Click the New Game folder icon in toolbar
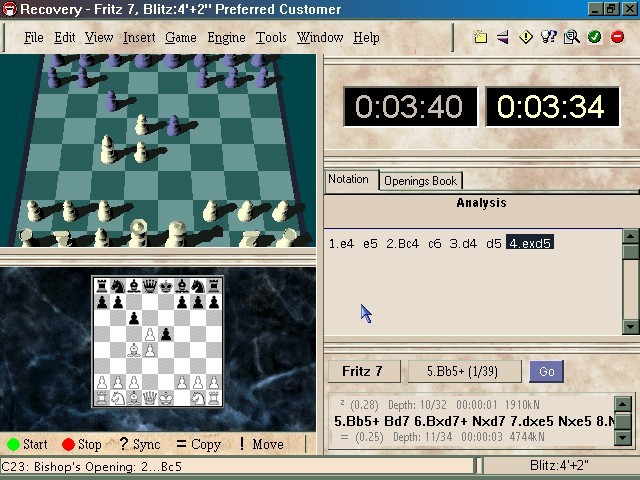The height and width of the screenshot is (480, 640). 480,37
